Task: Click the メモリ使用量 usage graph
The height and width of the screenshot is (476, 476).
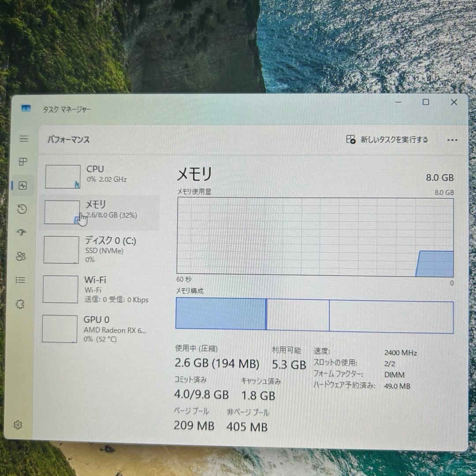Action: tap(314, 236)
